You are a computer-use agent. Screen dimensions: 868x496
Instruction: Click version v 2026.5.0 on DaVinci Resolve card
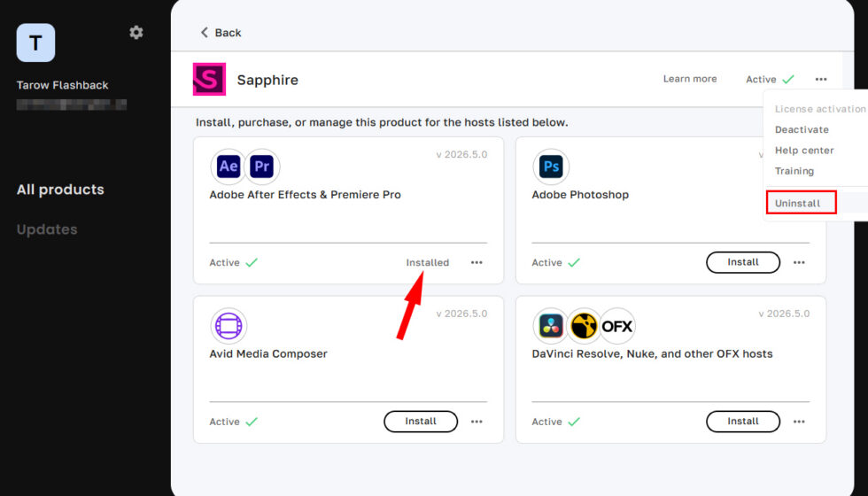click(x=784, y=314)
